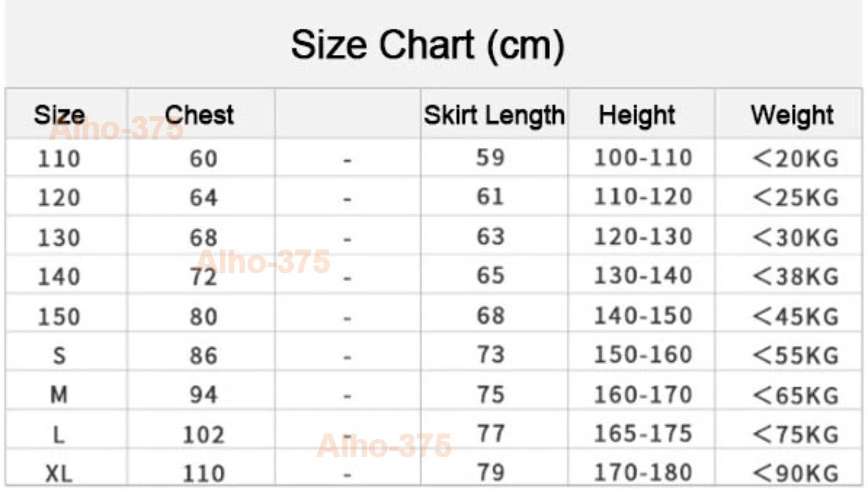
Task: Click height range 160-170
Action: (643, 395)
